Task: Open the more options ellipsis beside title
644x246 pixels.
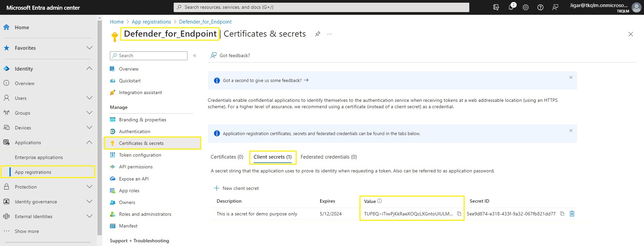Action: [330, 34]
